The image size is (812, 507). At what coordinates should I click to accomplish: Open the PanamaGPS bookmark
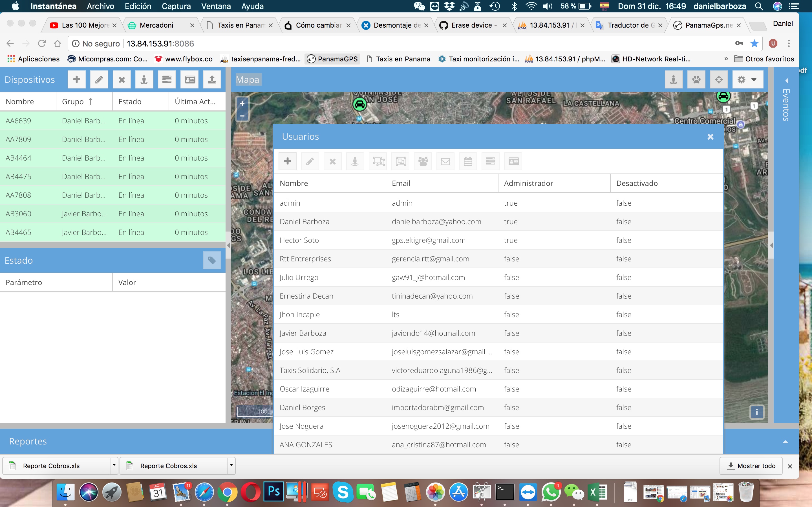point(332,59)
